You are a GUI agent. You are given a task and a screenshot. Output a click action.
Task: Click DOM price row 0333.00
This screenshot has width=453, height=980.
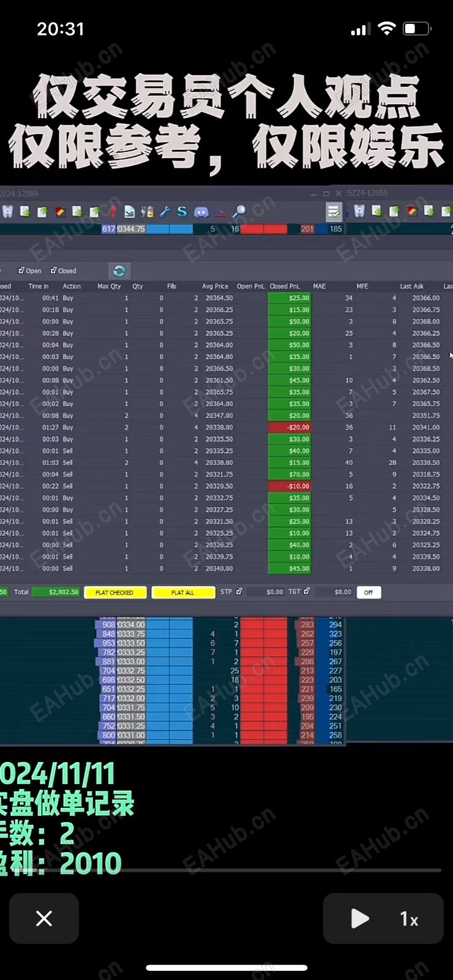(x=131, y=661)
